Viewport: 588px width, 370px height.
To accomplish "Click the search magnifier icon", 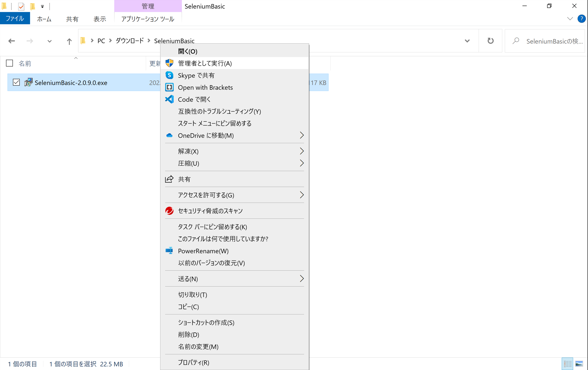I will pyautogui.click(x=516, y=41).
